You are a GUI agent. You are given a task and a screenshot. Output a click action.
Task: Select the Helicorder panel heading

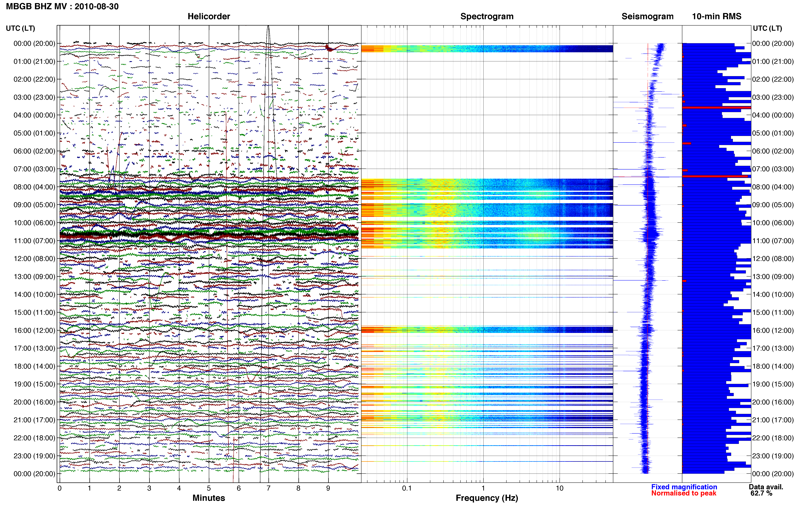[x=209, y=16]
